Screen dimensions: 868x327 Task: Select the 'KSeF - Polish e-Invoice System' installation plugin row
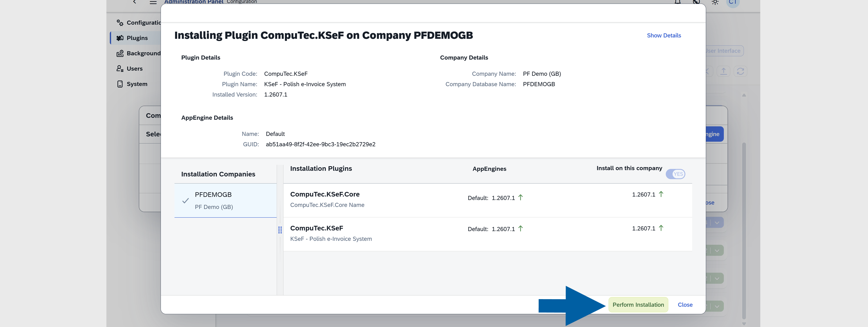(x=487, y=234)
